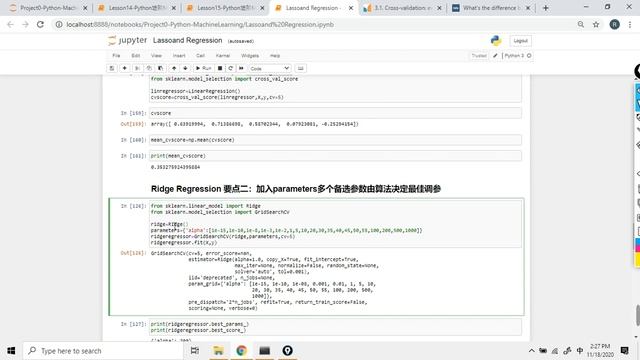The height and width of the screenshot is (360, 640).
Task: Close the Lassoand Regression browser tab
Action: (x=351, y=8)
